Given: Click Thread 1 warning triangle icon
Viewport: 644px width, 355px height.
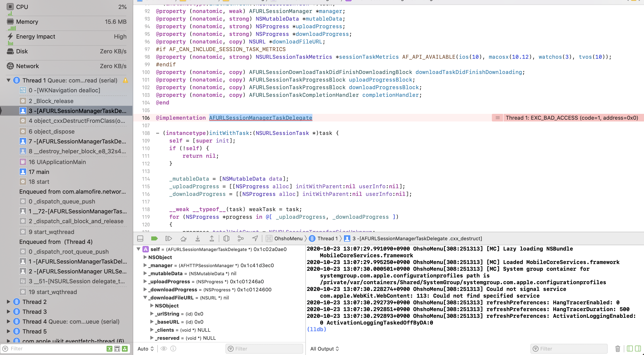Looking at the screenshot, I should pos(125,80).
